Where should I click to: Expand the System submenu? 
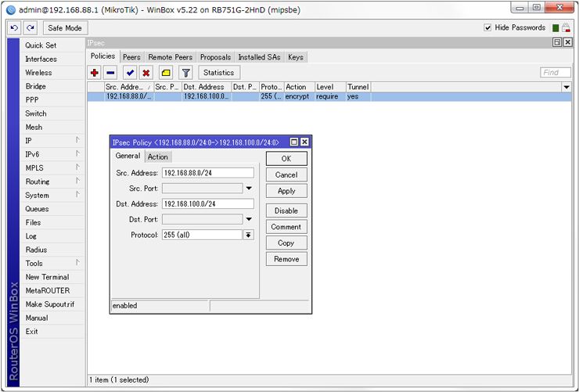(x=77, y=195)
